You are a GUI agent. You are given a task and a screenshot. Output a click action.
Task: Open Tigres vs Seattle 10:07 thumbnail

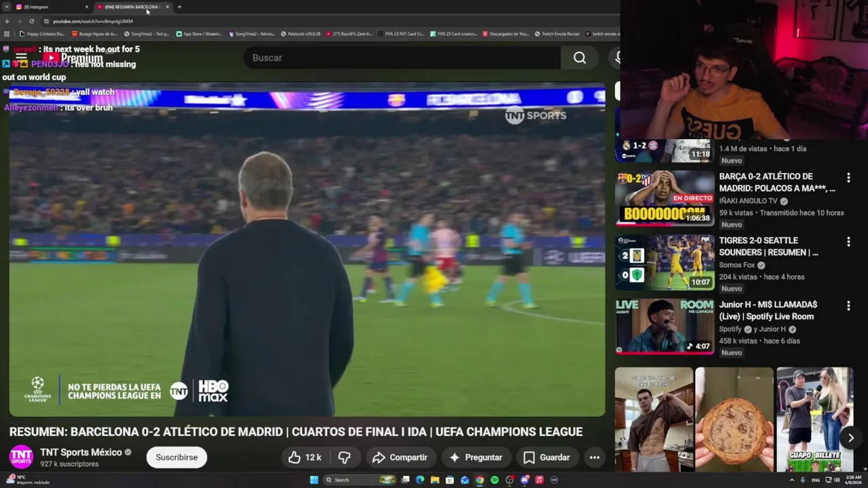pyautogui.click(x=665, y=262)
